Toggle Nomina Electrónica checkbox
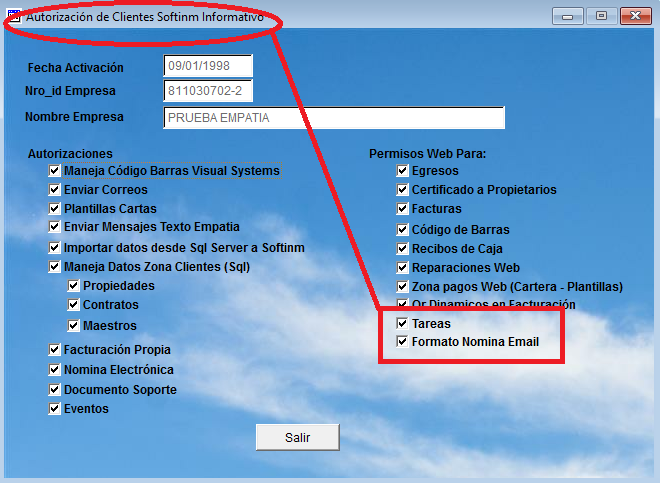The height and width of the screenshot is (483, 660). point(54,370)
